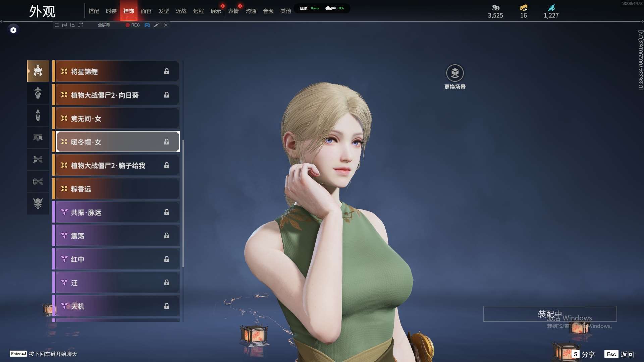The image size is (644, 362).
Task: Select the back ornament spear icon on the sidebar
Action: click(38, 116)
